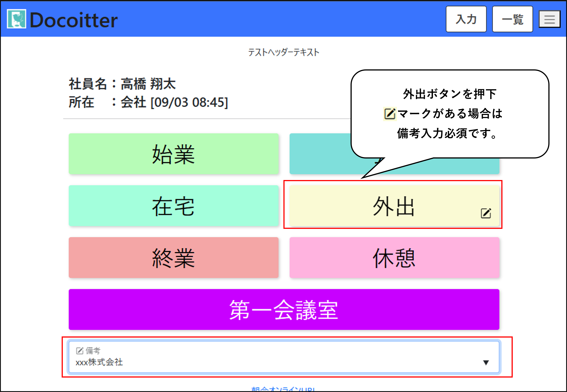This screenshot has width=567, height=392.
Task: Switch to the 一覧 tab
Action: click(x=512, y=19)
